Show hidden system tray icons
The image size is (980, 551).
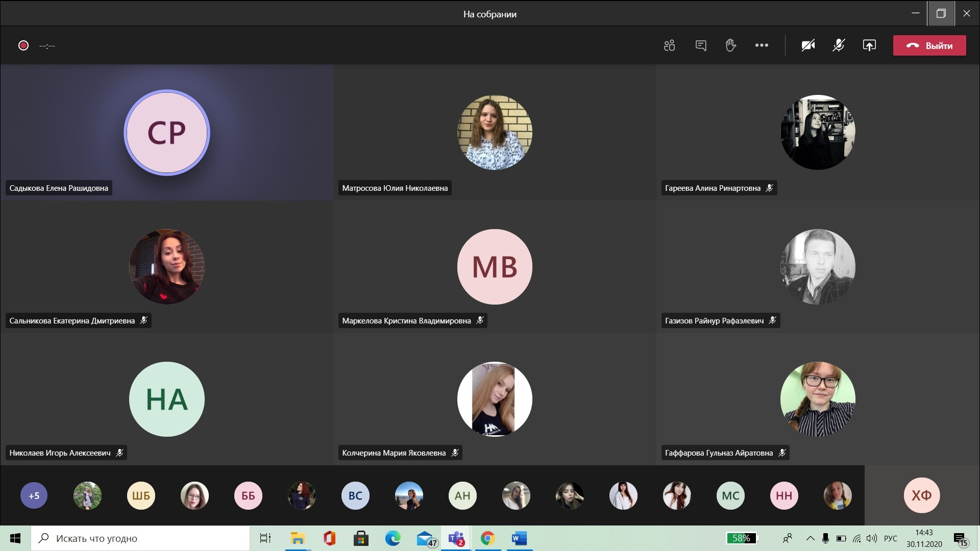810,538
